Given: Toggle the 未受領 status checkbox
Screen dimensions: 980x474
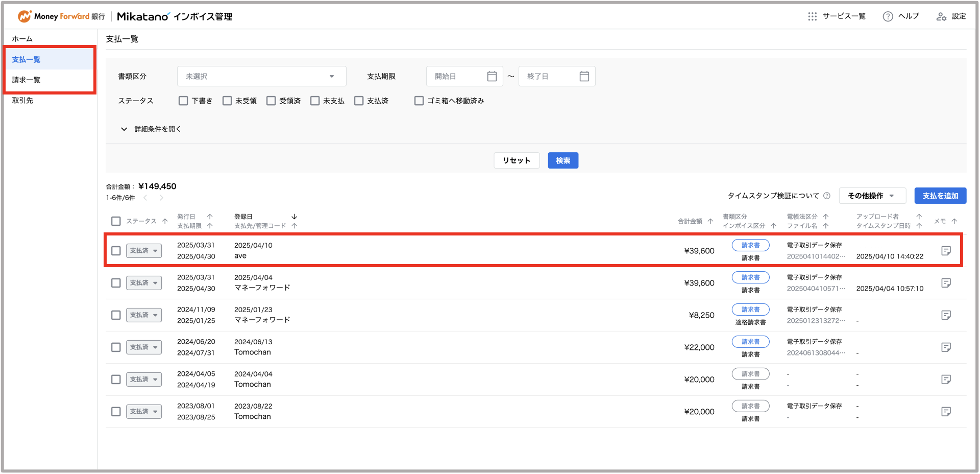Looking at the screenshot, I should (227, 101).
